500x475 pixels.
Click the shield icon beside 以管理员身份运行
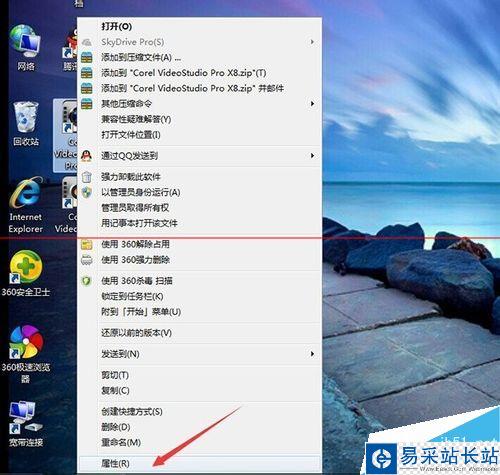coord(86,192)
